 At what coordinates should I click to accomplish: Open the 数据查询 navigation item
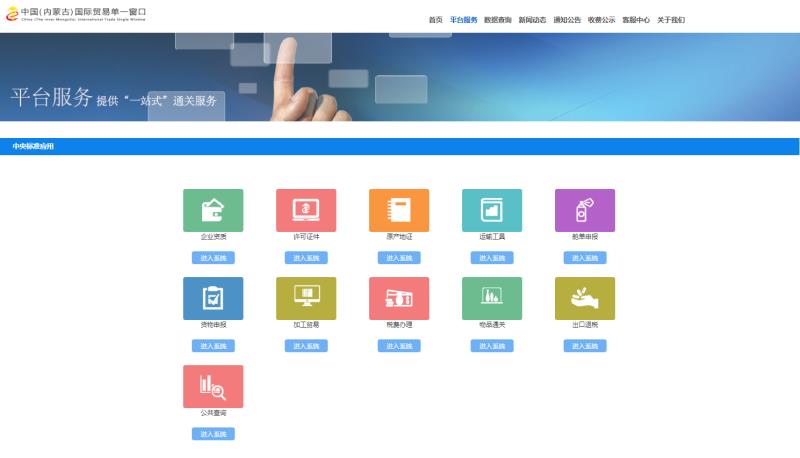click(497, 20)
